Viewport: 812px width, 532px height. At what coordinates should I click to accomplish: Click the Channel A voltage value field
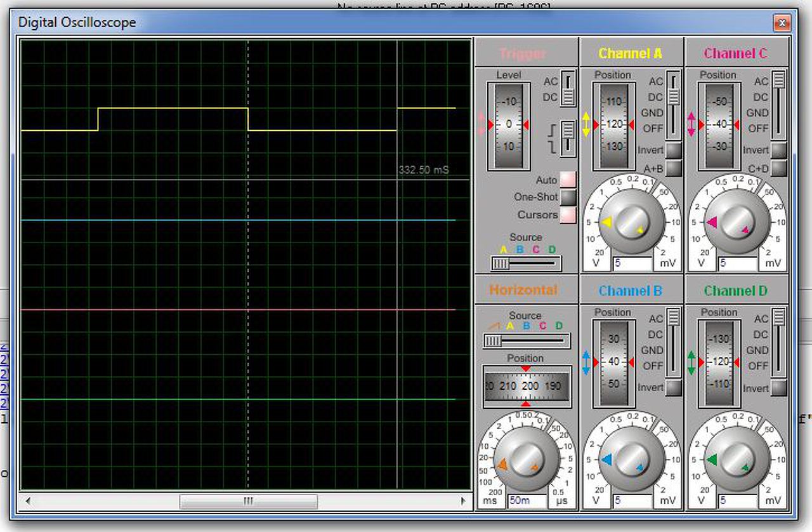(632, 263)
